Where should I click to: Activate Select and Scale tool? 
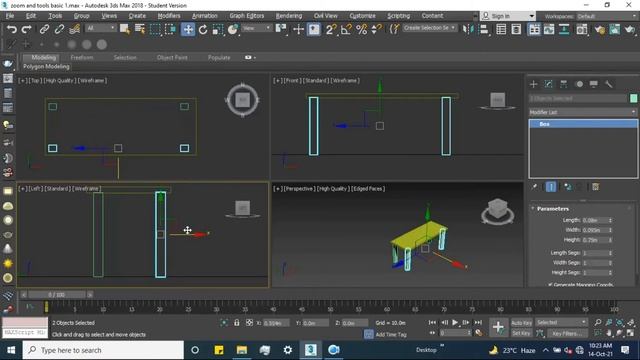point(218,29)
